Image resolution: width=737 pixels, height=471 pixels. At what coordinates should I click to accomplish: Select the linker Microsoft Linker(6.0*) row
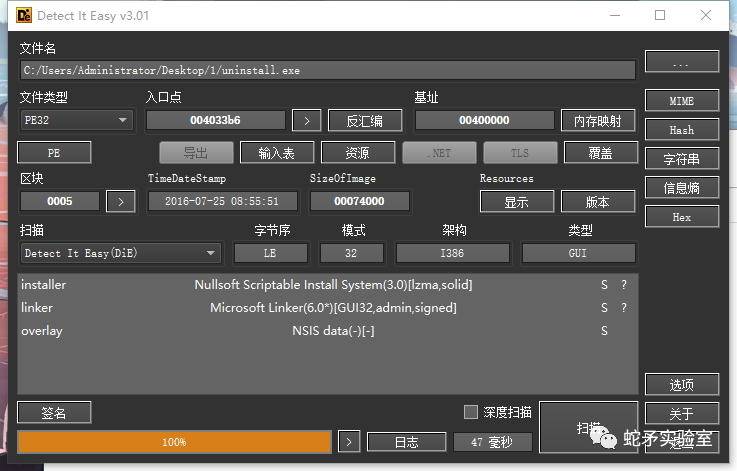tap(328, 308)
